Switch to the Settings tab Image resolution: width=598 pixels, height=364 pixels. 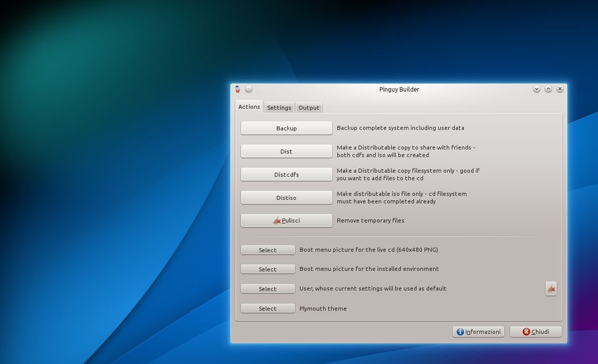point(279,107)
